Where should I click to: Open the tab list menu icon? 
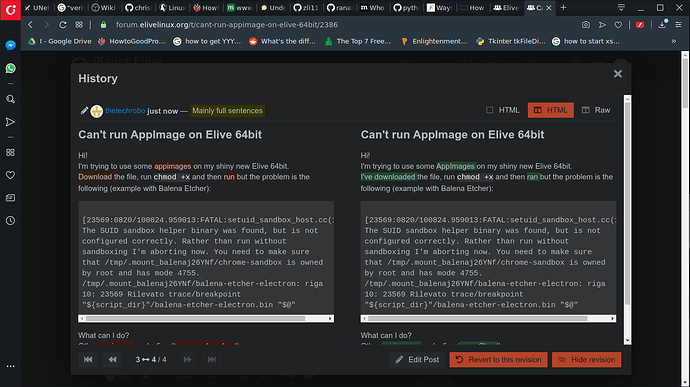click(621, 7)
